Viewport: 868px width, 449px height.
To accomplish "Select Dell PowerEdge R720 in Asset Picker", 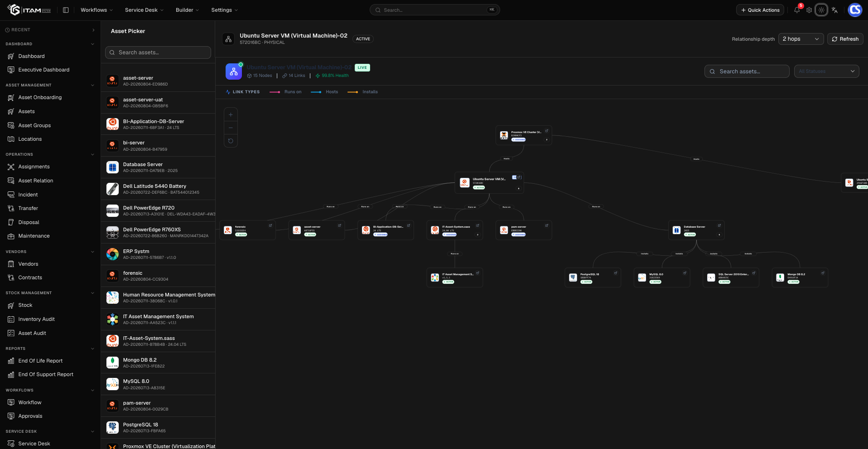I will 158,210.
